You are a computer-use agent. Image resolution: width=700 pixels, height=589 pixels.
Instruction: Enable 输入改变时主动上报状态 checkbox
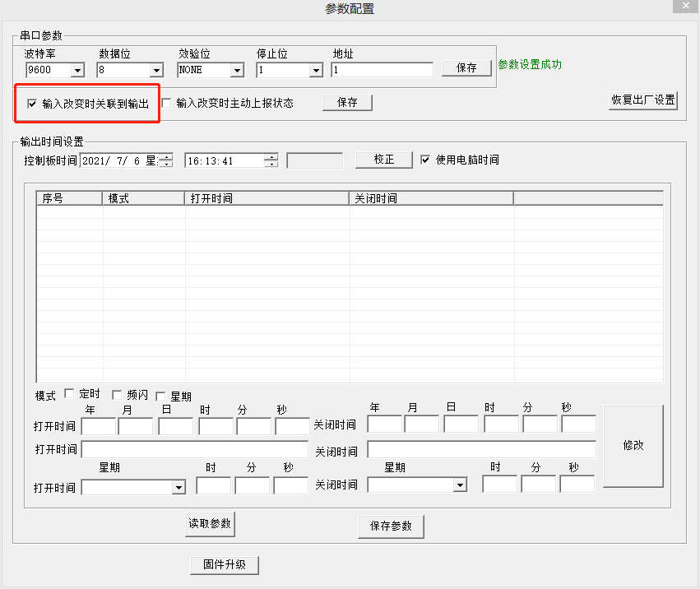(x=166, y=104)
